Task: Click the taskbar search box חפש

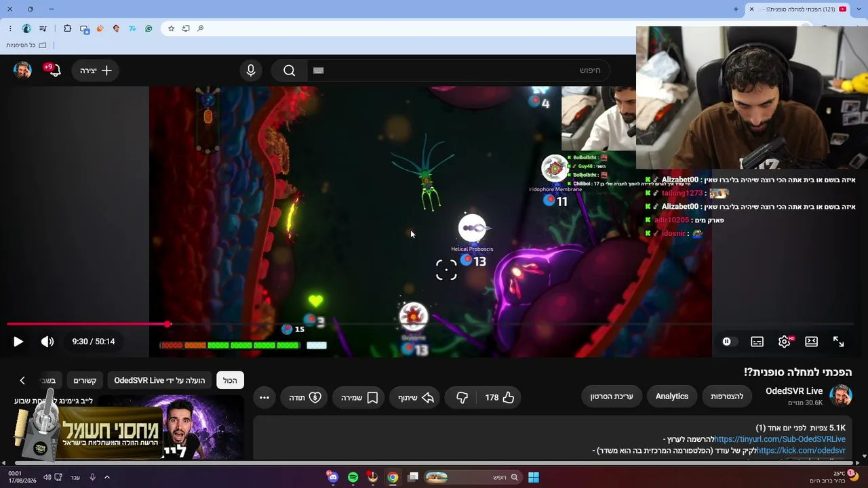Action: coord(473,477)
